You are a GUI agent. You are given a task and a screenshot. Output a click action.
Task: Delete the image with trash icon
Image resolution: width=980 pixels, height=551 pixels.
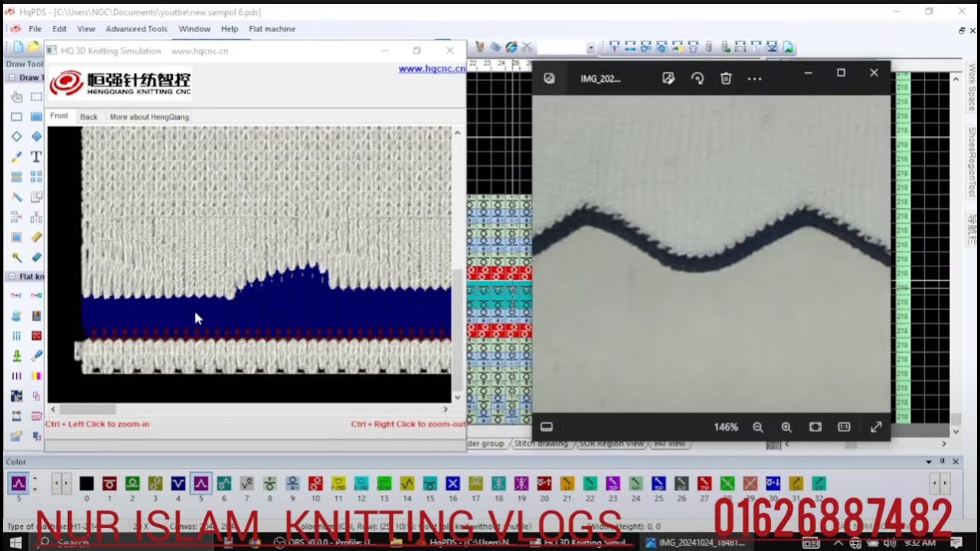click(x=726, y=78)
